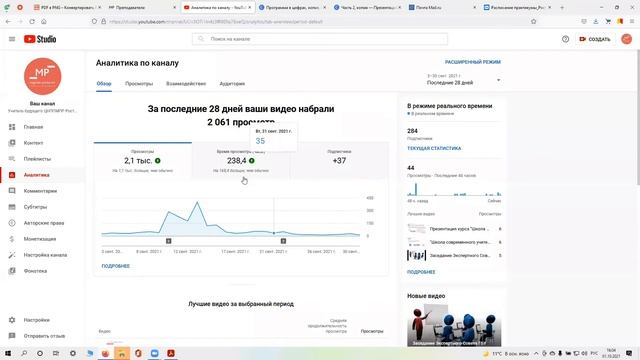This screenshot has height=360, width=640.
Task: Reload the page with refresh icon
Action: pos(32,21)
